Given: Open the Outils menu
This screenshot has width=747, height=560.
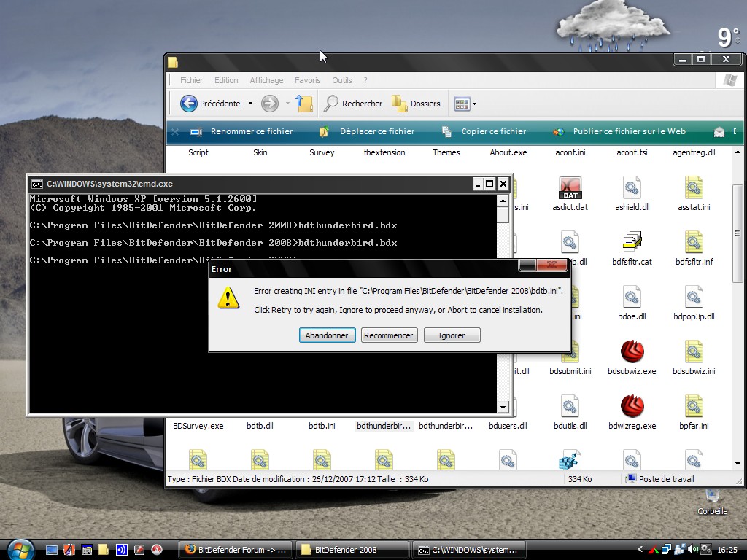Looking at the screenshot, I should coord(341,80).
